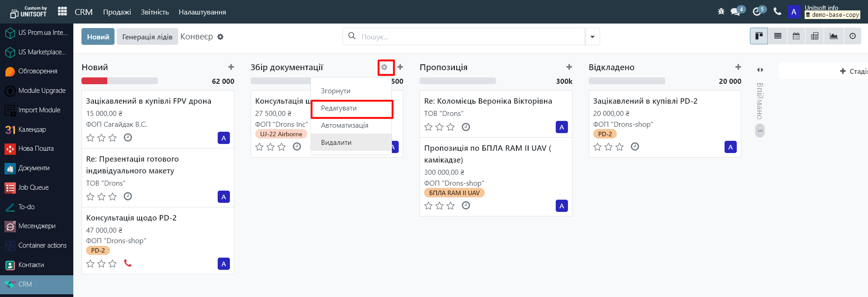
Task: Switch to the calendar view
Action: (x=796, y=36)
